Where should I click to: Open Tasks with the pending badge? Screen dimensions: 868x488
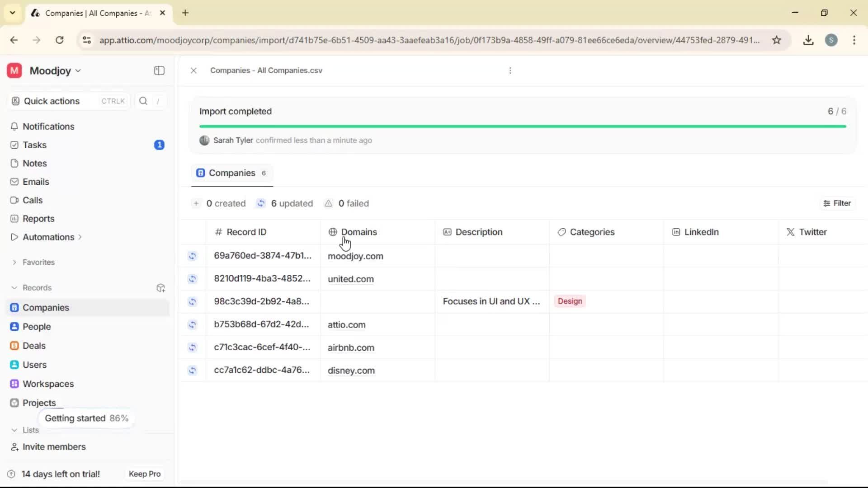pyautogui.click(x=34, y=145)
